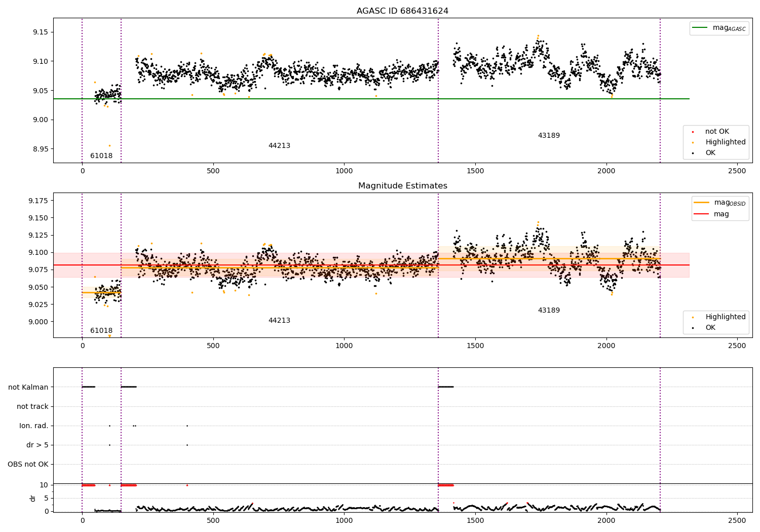
Task: Select the "not OK" legend entry
Action: [717, 132]
